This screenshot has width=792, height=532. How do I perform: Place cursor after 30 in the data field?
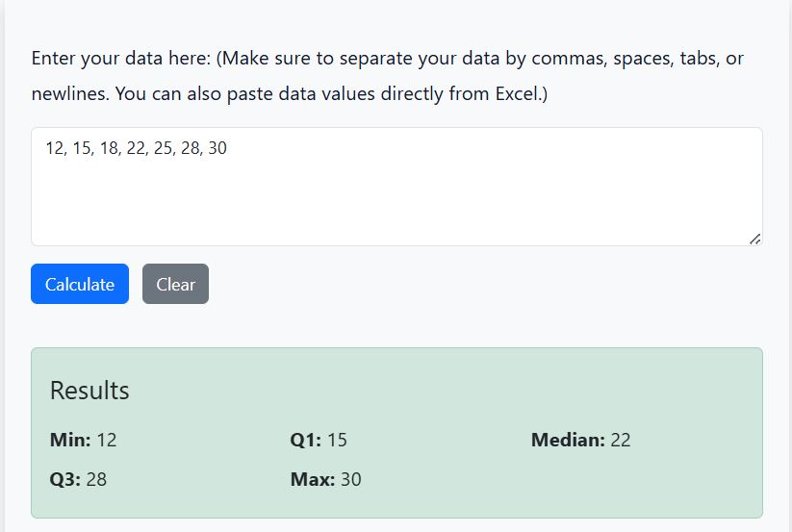tap(228, 148)
